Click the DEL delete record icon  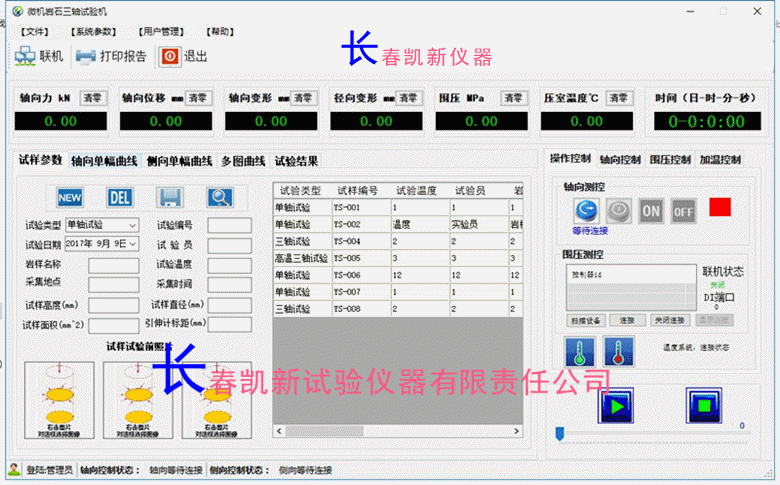[x=120, y=196]
